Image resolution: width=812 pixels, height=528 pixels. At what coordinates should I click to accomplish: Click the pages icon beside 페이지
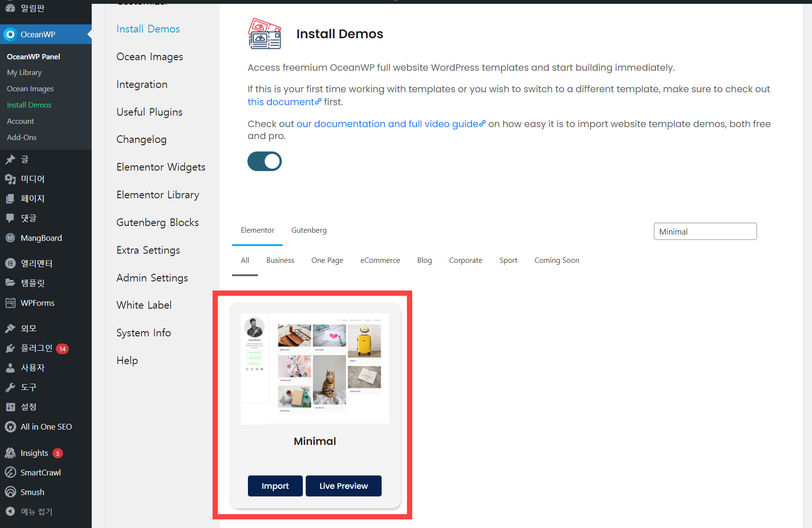point(10,199)
